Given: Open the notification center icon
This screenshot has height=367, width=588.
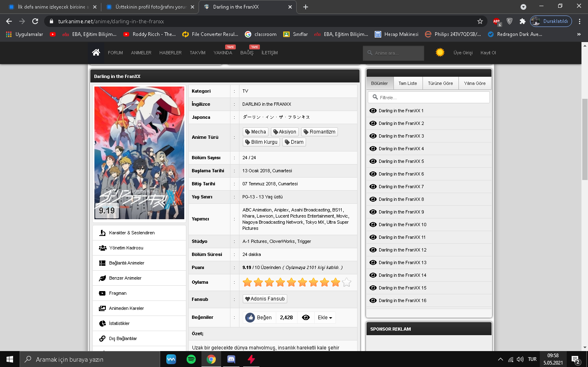Looking at the screenshot, I should [x=576, y=360].
